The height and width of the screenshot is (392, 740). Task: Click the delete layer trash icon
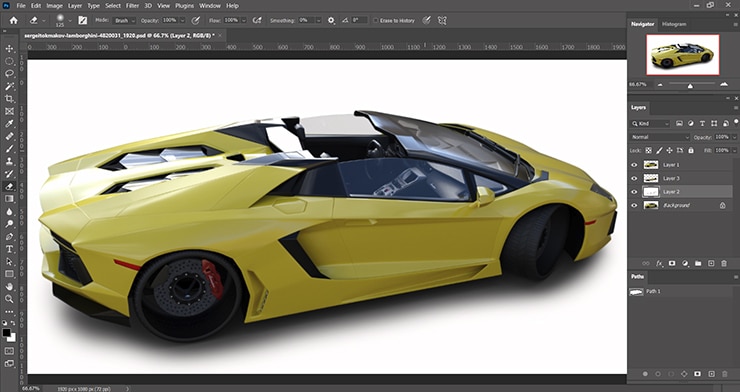coord(724,263)
